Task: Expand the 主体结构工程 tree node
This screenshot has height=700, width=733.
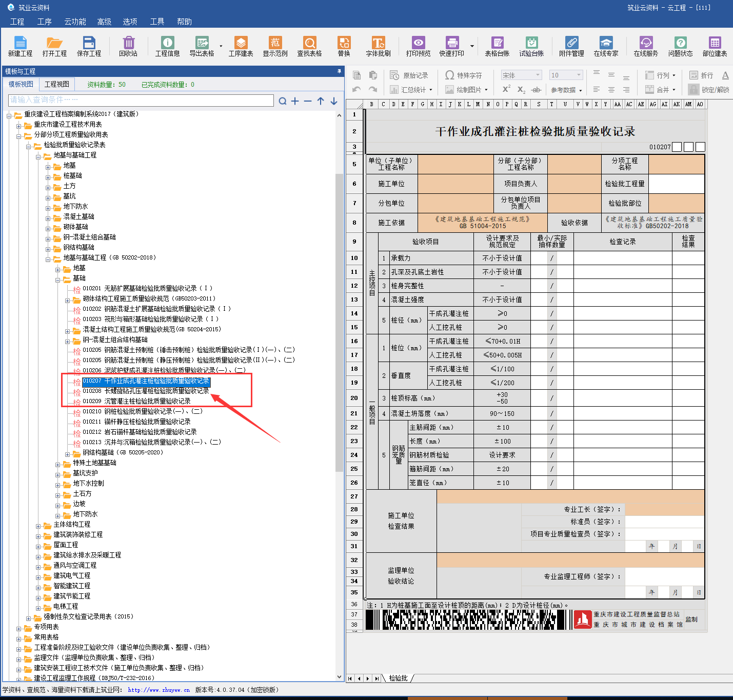Action: (x=38, y=526)
